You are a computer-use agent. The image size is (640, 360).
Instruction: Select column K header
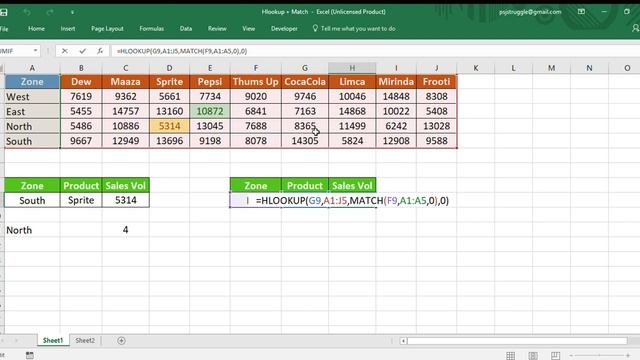coord(476,68)
